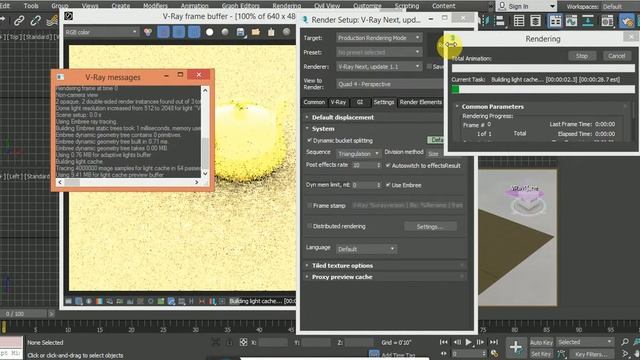Toggle the ribbon icon in main toolbar
Screen dimensions: 640x360
click(555, 20)
